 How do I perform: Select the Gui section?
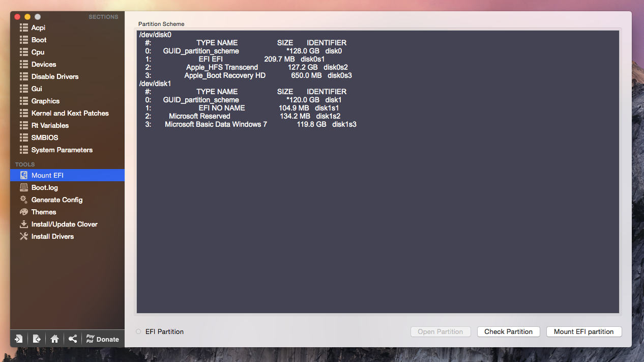point(67,89)
